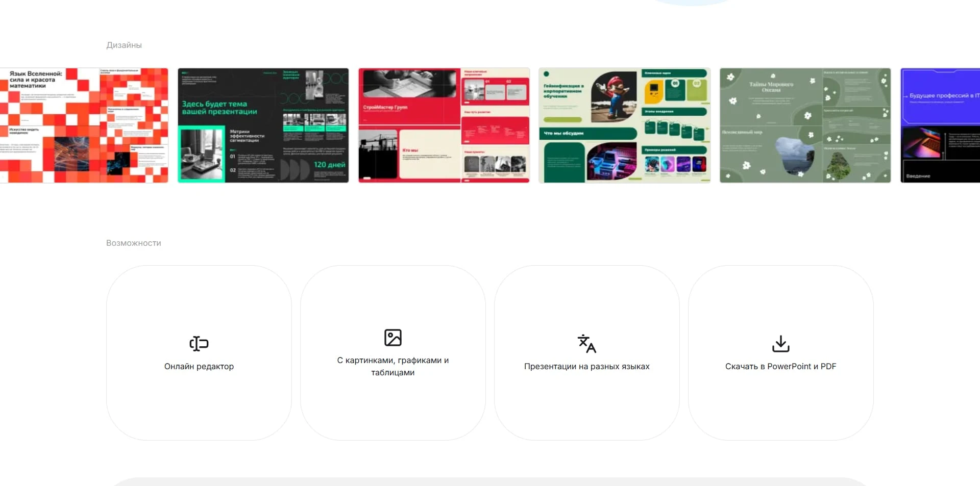Click the translation languages icon
The image size is (980, 486).
[x=586, y=344]
